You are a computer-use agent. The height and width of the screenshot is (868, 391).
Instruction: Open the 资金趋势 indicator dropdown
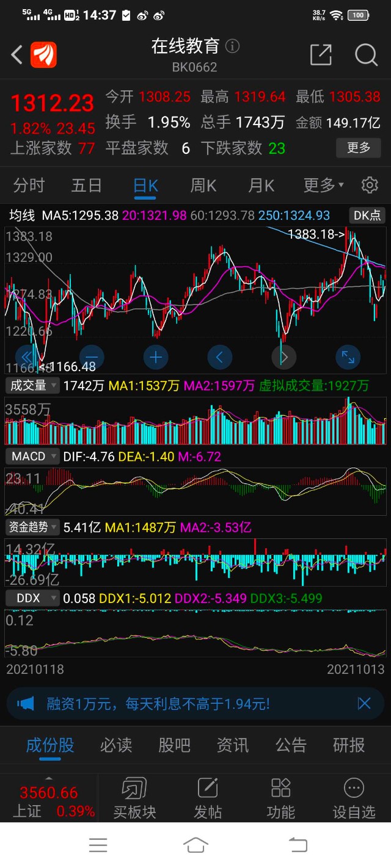(x=33, y=527)
